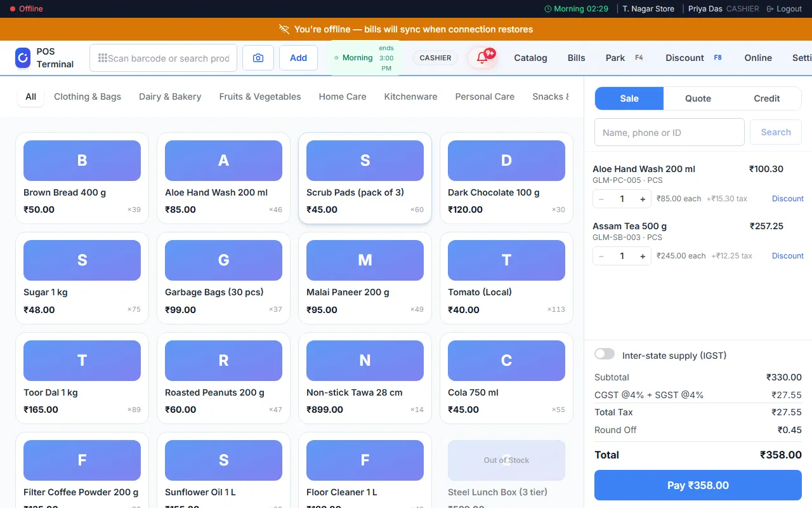Park the current bill
Image resolution: width=812 pixels, height=508 pixels.
click(x=624, y=58)
